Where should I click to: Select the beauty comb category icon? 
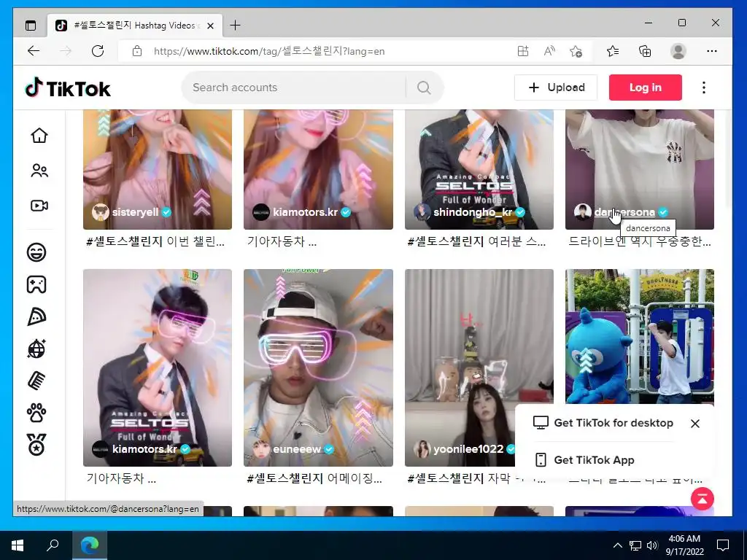[x=36, y=381]
